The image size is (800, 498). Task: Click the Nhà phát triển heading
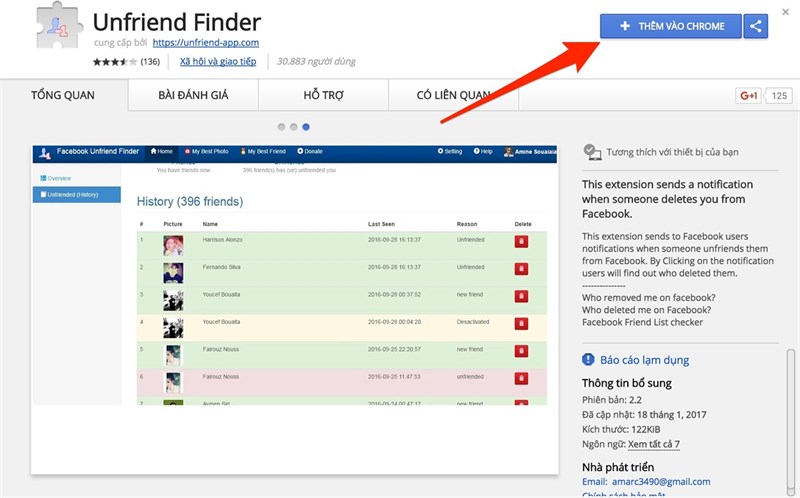[x=618, y=467]
